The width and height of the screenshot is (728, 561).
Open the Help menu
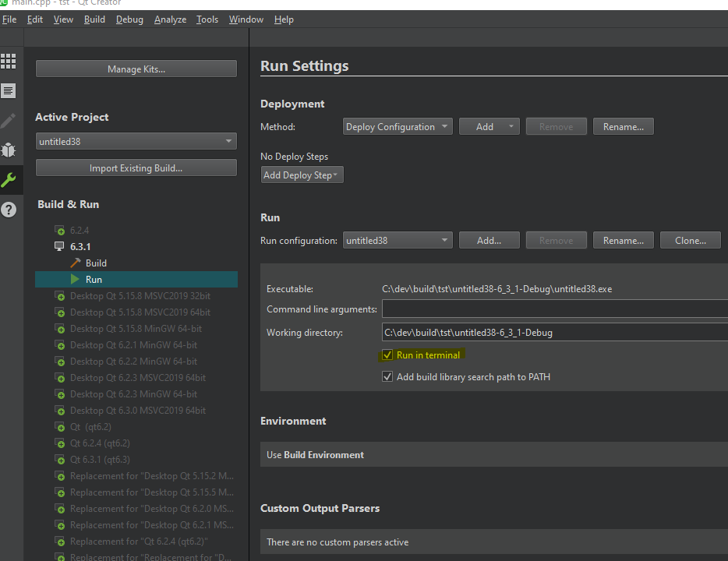(x=284, y=19)
